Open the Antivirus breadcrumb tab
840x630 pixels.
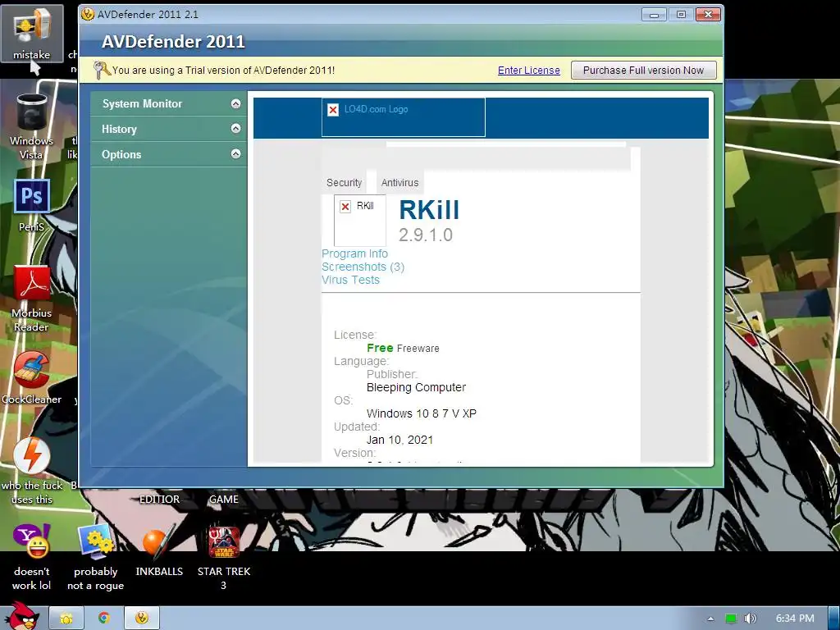tap(399, 183)
